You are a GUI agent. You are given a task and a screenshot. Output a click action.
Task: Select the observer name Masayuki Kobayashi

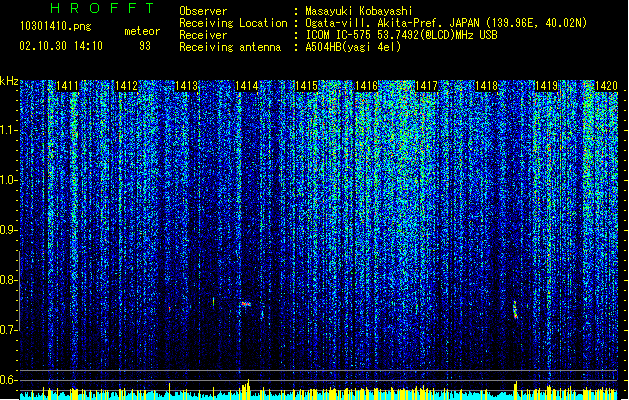(x=359, y=11)
